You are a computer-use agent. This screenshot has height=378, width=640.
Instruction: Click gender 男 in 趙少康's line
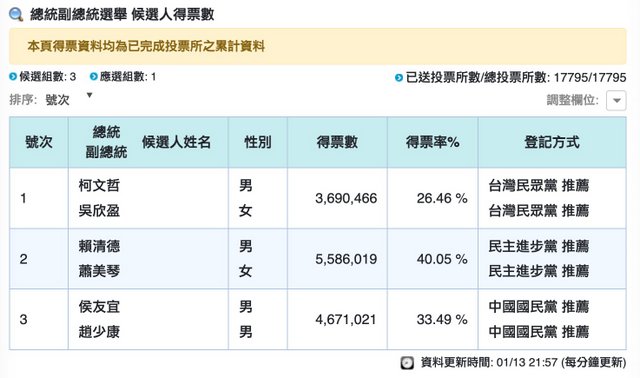pos(246,332)
